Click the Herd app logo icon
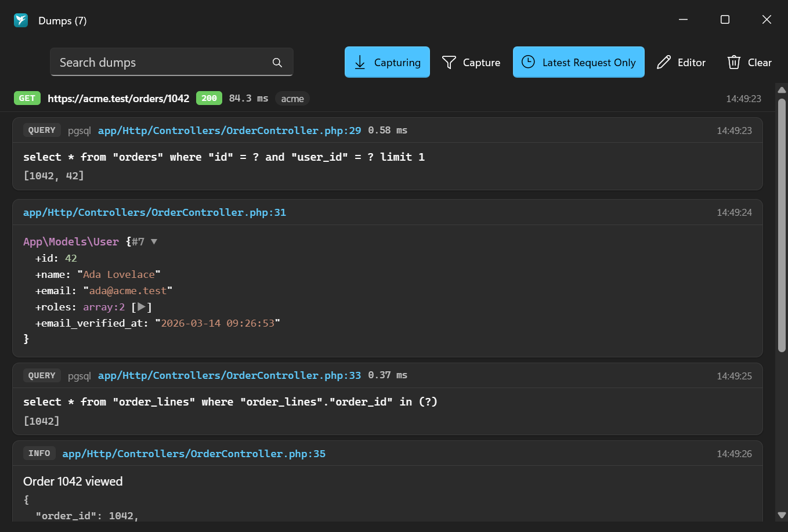Viewport: 788px width, 532px height. 21,20
